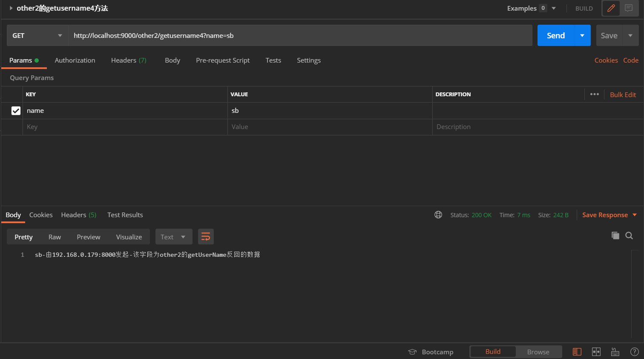Screen dimensions: 644x359
Task: Open the Code link
Action: pos(631,60)
